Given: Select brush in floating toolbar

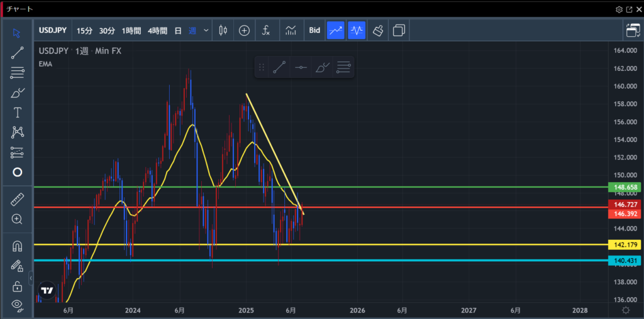Looking at the screenshot, I should click(x=323, y=67).
